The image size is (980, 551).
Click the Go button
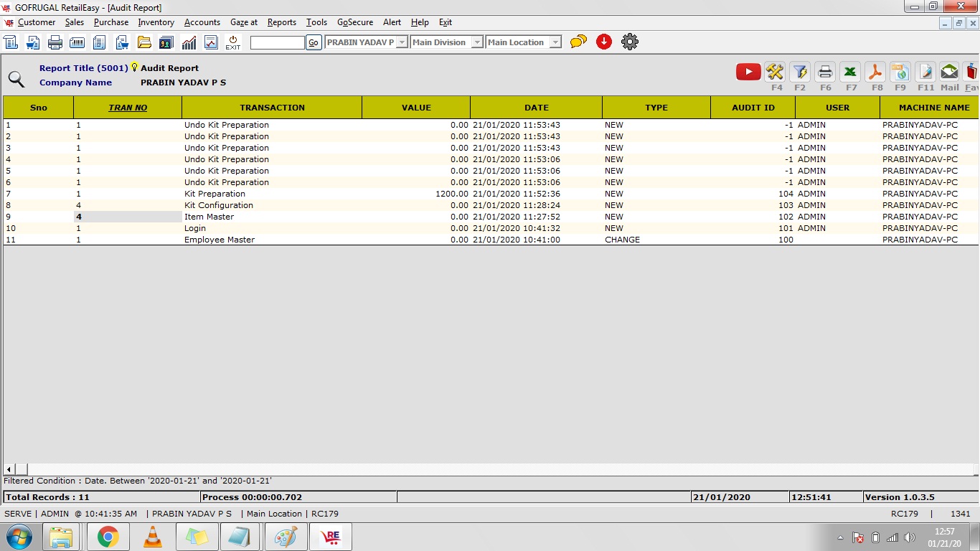[314, 42]
